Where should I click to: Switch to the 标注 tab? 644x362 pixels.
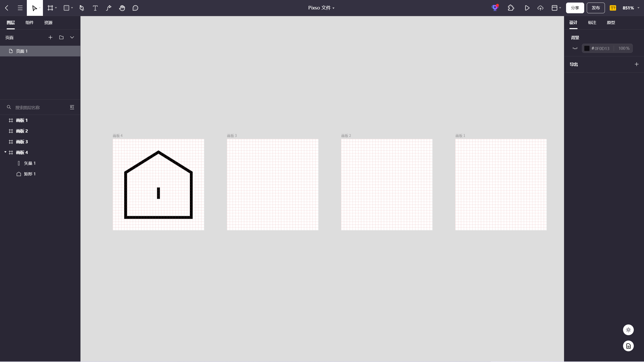click(592, 23)
